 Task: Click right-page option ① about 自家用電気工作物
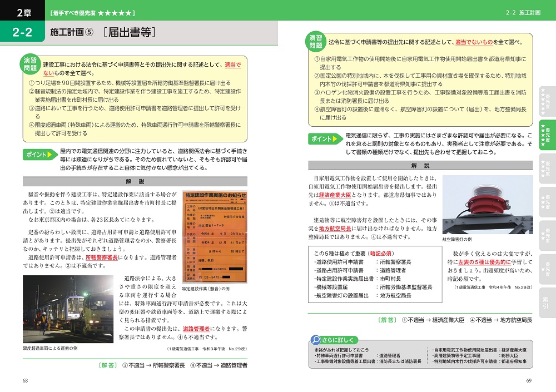[420, 63]
